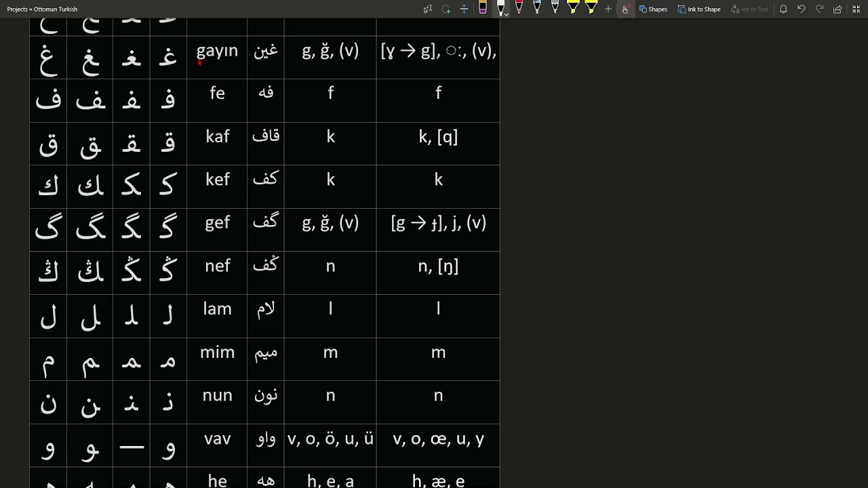Add a new pen with plus button

click(608, 9)
